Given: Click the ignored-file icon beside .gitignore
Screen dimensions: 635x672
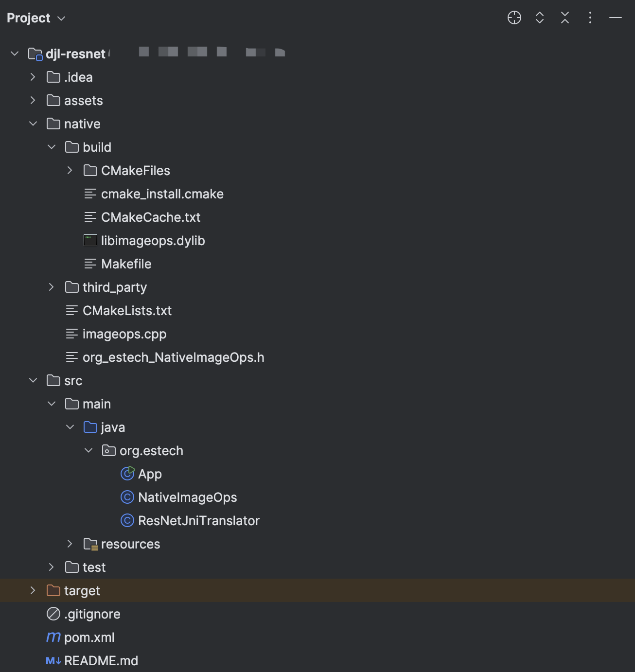Looking at the screenshot, I should 53,614.
